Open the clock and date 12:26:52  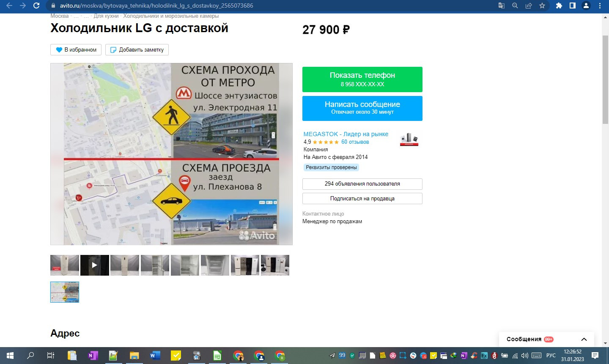tap(573, 356)
